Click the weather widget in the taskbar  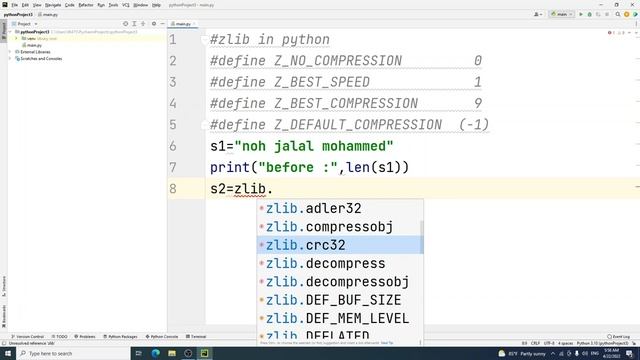pos(522,353)
